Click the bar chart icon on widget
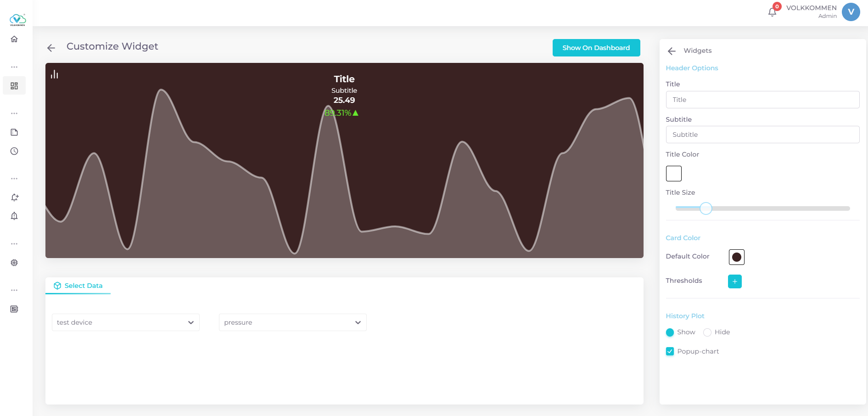 (x=55, y=74)
